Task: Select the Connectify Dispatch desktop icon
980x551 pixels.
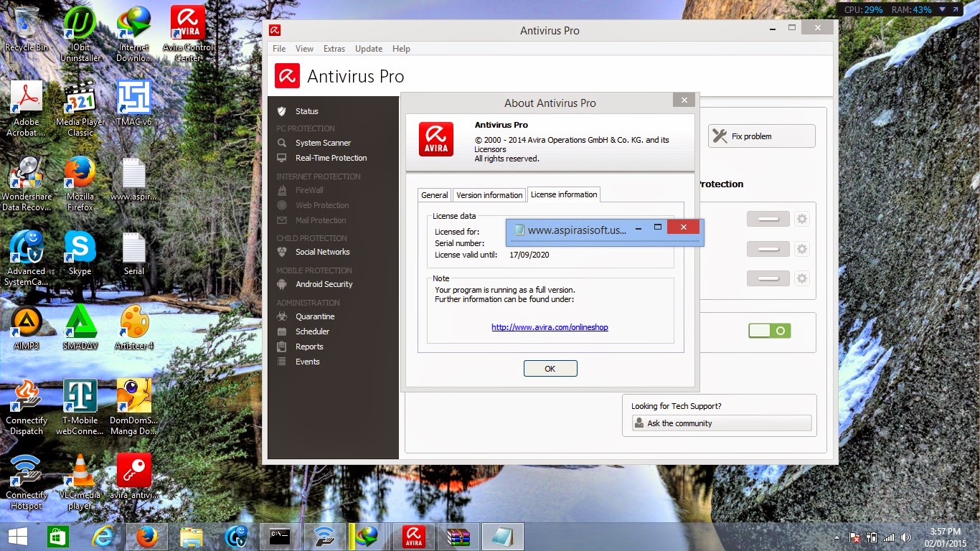Action: point(27,407)
